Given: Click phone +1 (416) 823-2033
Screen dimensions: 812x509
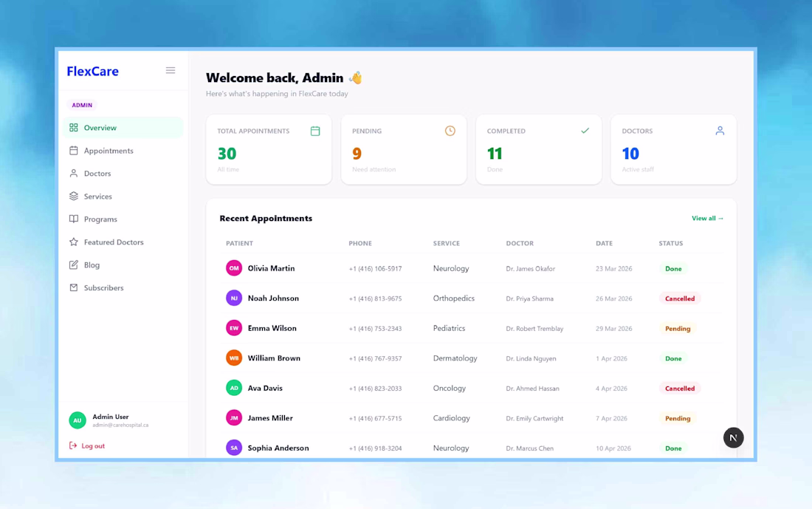Looking at the screenshot, I should (x=375, y=389).
